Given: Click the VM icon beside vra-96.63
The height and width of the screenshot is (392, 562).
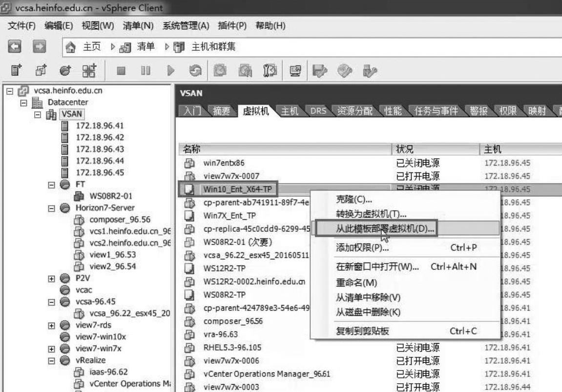Looking at the screenshot, I should point(189,334).
